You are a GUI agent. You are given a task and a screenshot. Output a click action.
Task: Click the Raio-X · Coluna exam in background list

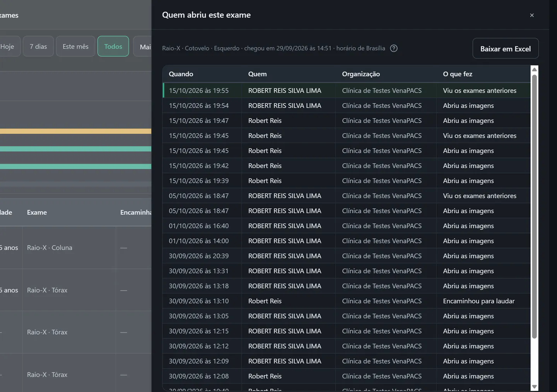50,248
